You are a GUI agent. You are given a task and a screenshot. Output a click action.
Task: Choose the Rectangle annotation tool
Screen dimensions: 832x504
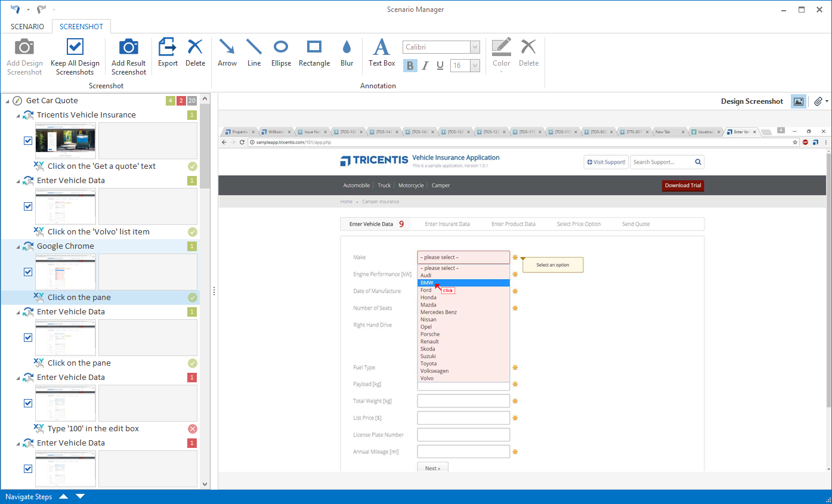(x=314, y=52)
